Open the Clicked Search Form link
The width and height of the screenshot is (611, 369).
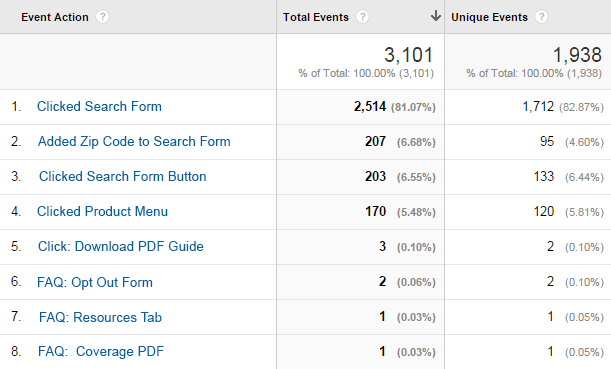tap(99, 106)
